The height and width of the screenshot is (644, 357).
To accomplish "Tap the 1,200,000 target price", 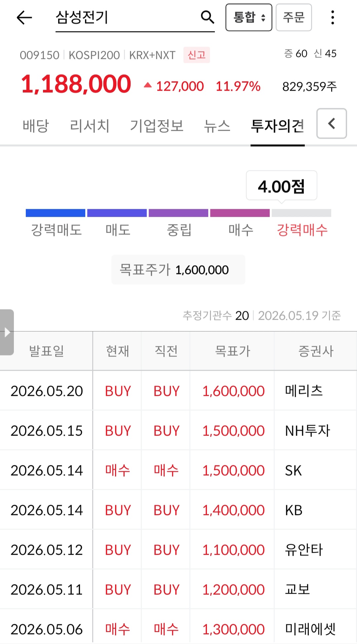I will (233, 590).
